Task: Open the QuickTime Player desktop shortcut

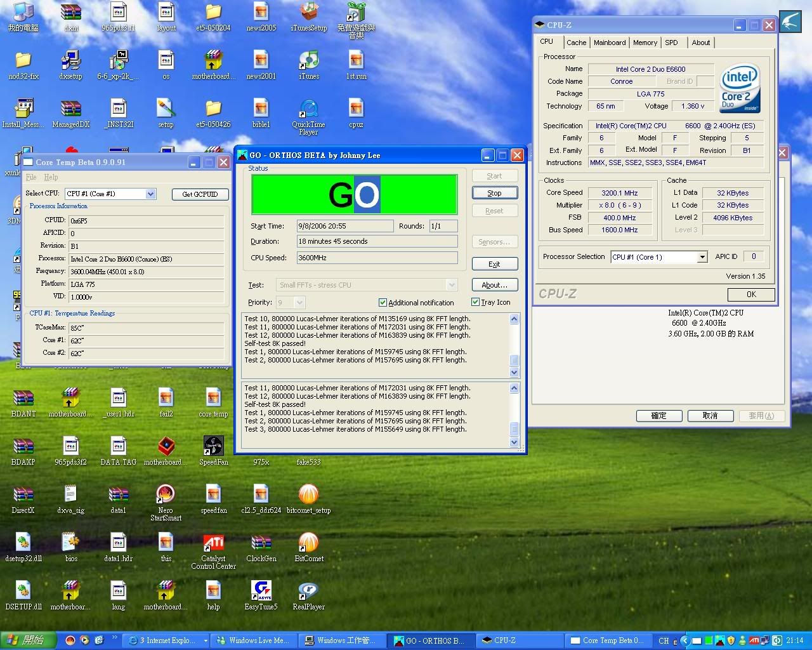Action: pos(309,117)
